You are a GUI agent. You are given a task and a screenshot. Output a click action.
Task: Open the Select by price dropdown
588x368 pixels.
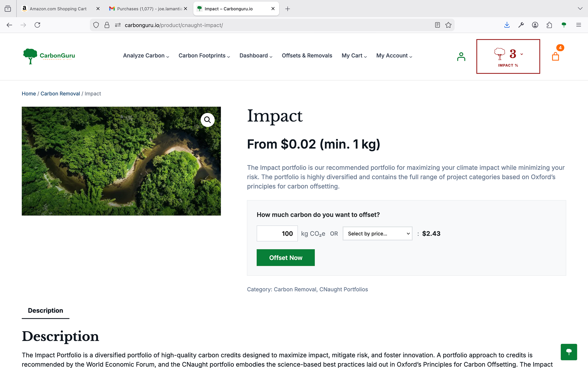377,233
